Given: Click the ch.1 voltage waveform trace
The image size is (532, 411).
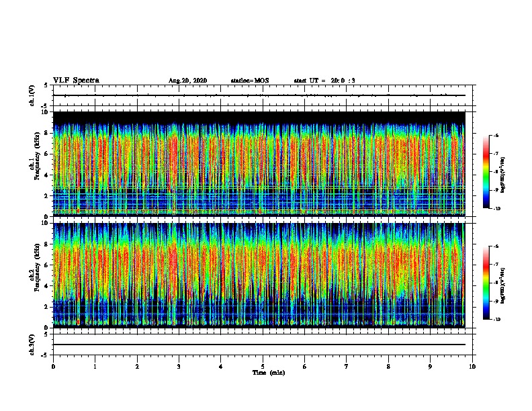Looking at the screenshot, I should (259, 95).
